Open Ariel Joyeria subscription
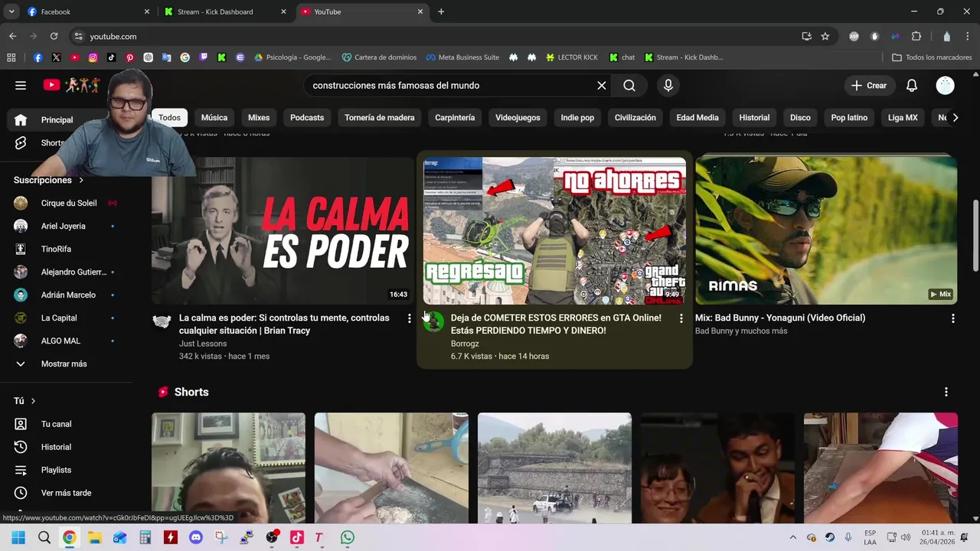980x551 pixels. 64,227
